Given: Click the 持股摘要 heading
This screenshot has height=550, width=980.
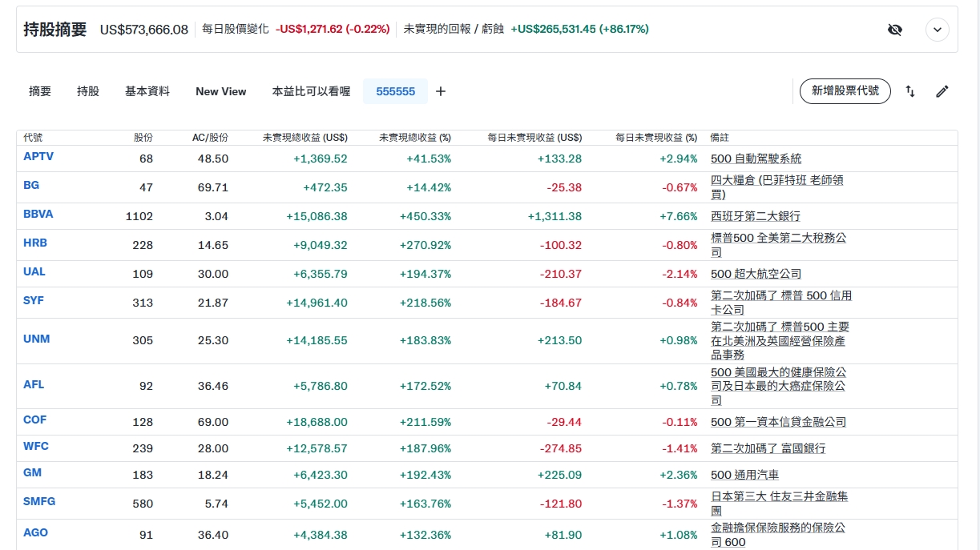Looking at the screenshot, I should click(55, 30).
